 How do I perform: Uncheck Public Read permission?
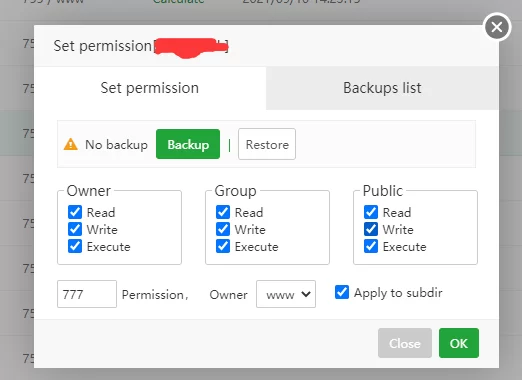(371, 212)
